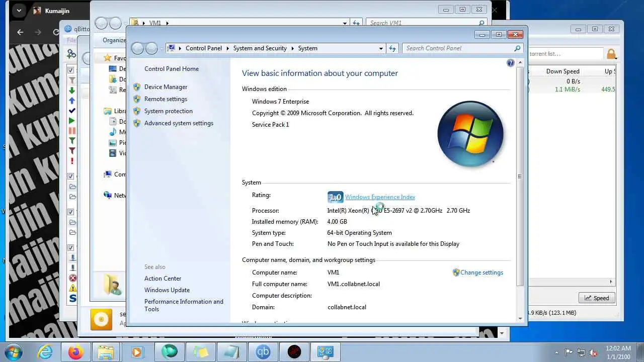
Task: Select System and Security breadcrumb
Action: click(x=260, y=48)
